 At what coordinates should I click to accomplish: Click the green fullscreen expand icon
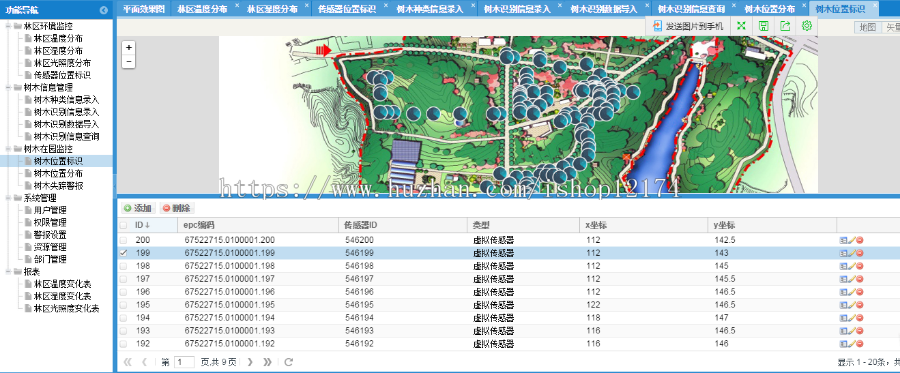pyautogui.click(x=741, y=26)
